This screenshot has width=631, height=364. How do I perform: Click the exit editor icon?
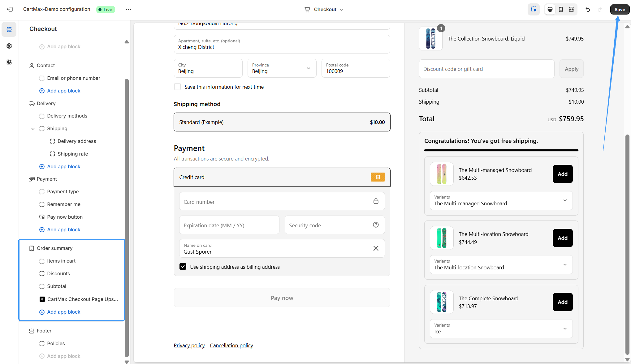tap(10, 9)
